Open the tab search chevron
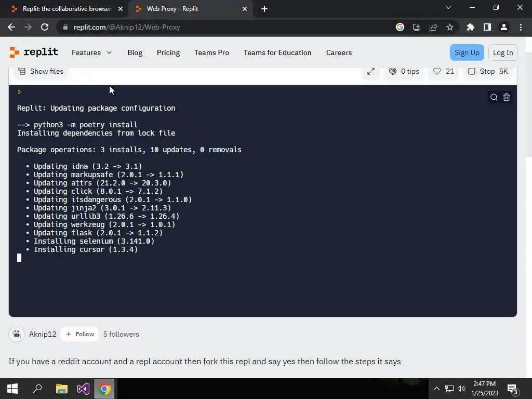 (x=448, y=7)
